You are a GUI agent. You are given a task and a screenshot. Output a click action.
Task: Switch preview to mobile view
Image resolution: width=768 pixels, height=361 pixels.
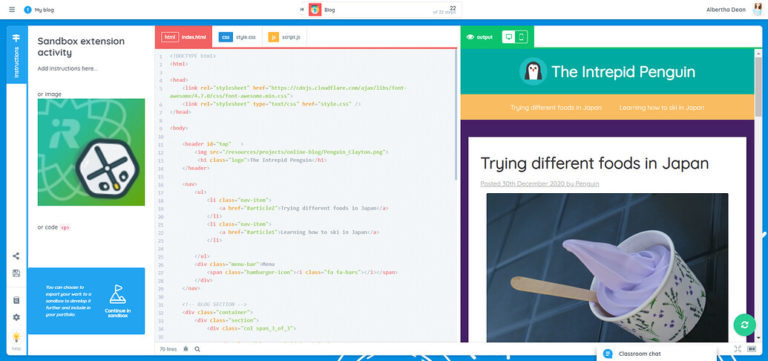point(521,37)
